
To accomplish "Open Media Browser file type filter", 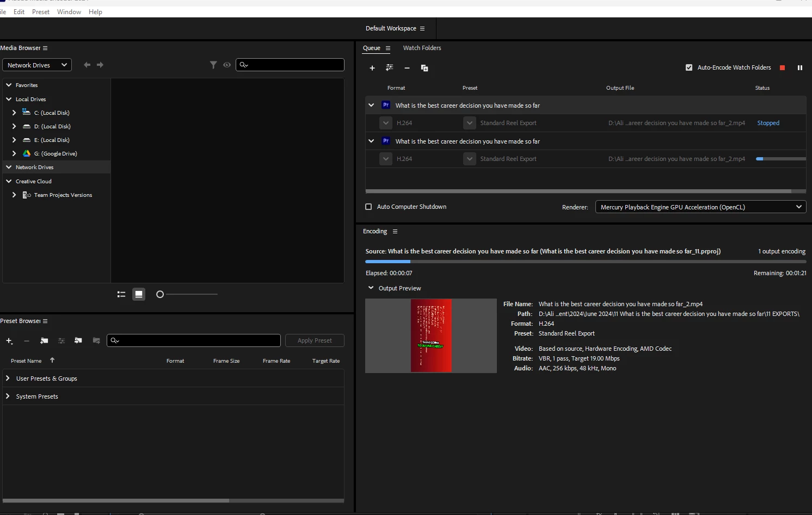I will click(x=213, y=65).
